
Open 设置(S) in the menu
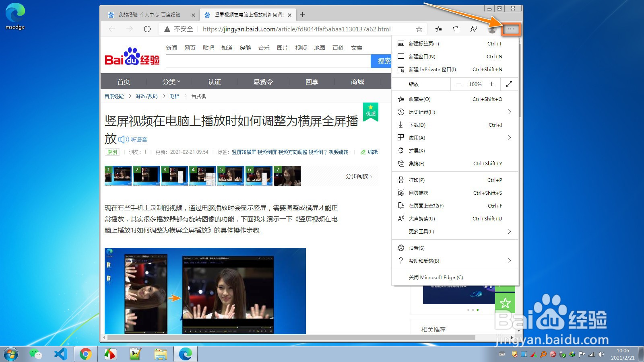(455, 248)
